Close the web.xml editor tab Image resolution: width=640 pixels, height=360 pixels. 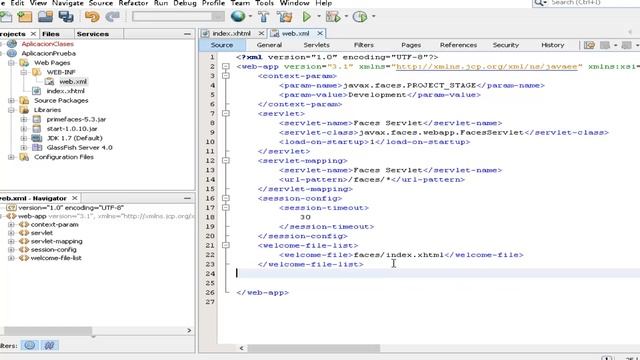point(320,33)
